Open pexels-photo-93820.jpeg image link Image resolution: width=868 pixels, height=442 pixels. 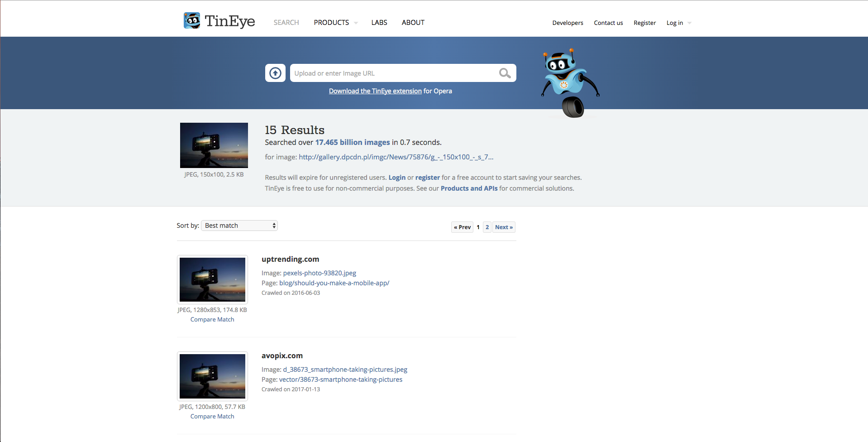click(x=320, y=273)
